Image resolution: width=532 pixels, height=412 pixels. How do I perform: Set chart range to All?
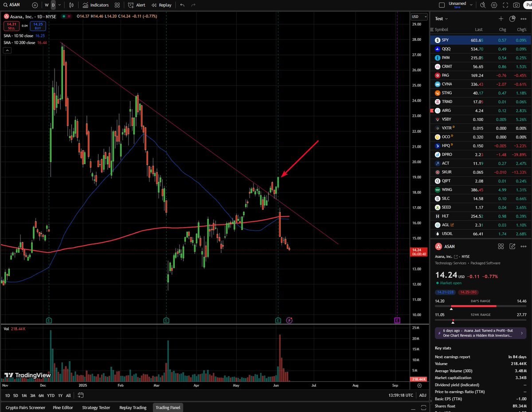coord(68,395)
